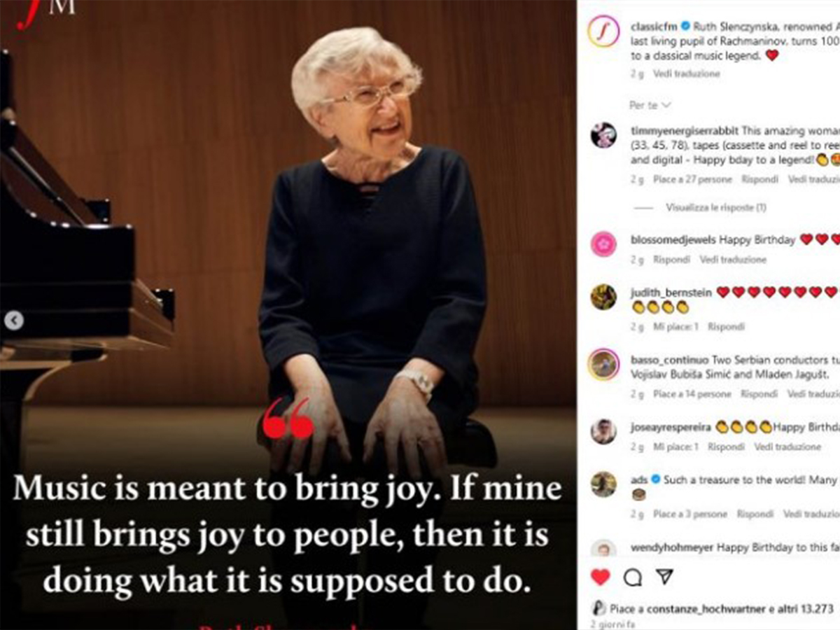Unlike the post with the red heart

coord(601,577)
